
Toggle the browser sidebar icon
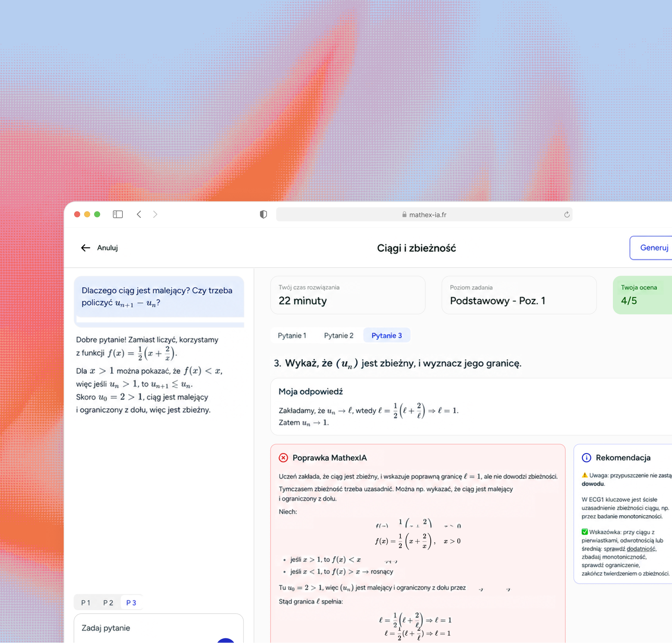(118, 214)
